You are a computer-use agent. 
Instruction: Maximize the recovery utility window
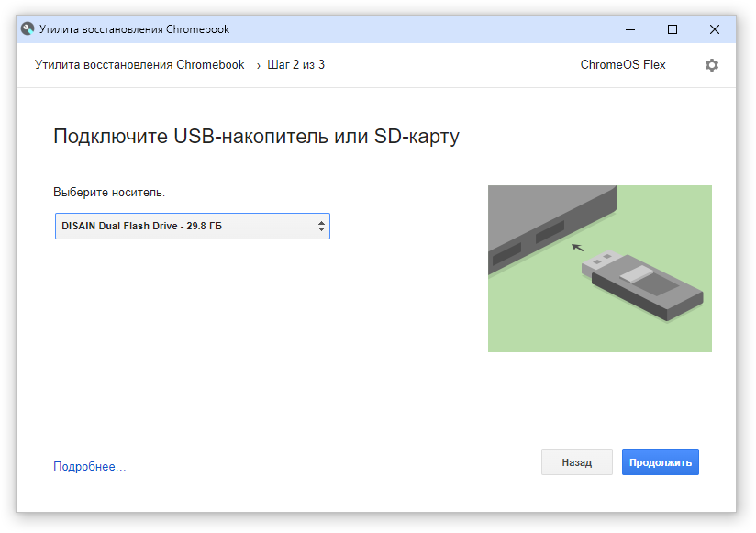[673, 29]
